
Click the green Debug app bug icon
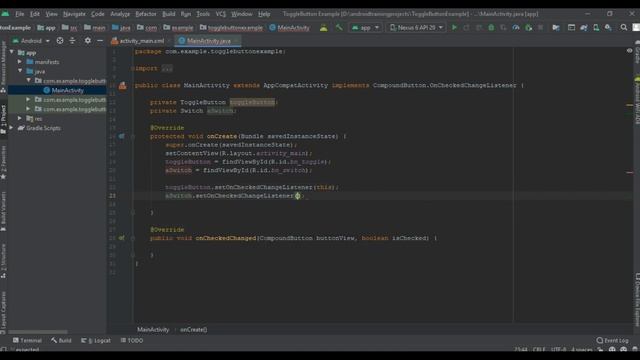(491, 27)
